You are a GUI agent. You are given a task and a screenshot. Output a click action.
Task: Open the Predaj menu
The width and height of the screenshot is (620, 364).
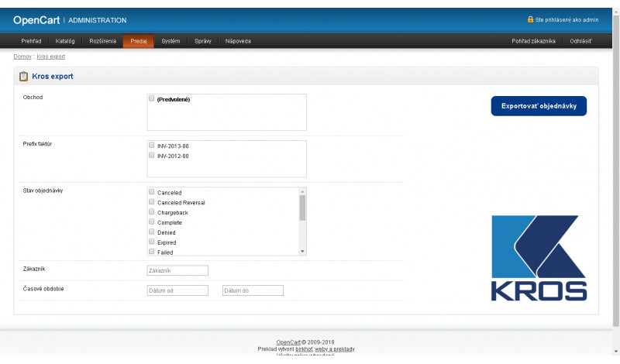click(x=139, y=41)
